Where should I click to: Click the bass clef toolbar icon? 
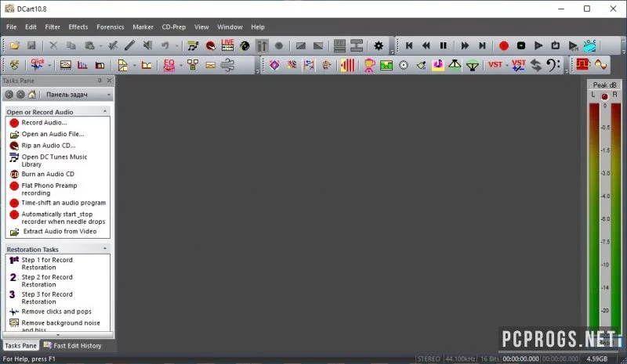tap(553, 65)
